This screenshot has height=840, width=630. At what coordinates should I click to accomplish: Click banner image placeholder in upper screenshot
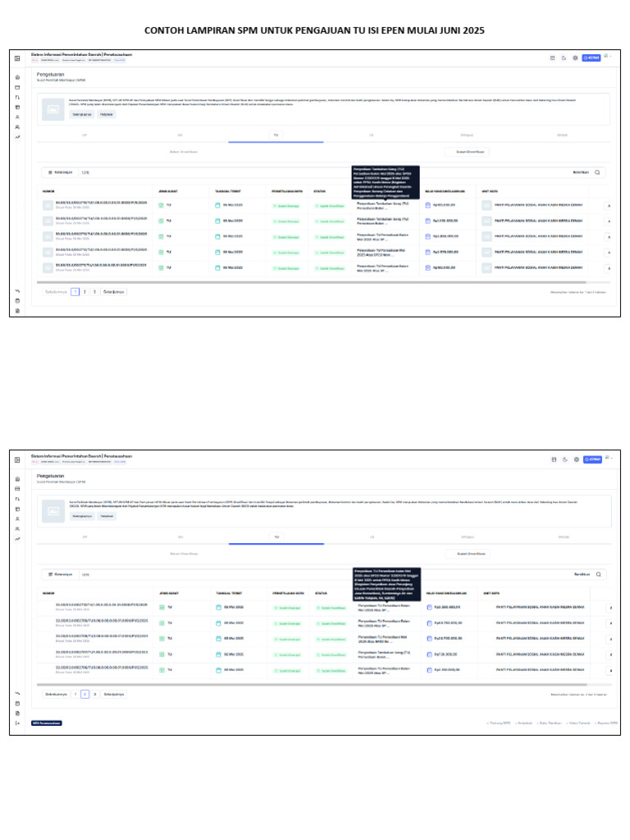53,109
